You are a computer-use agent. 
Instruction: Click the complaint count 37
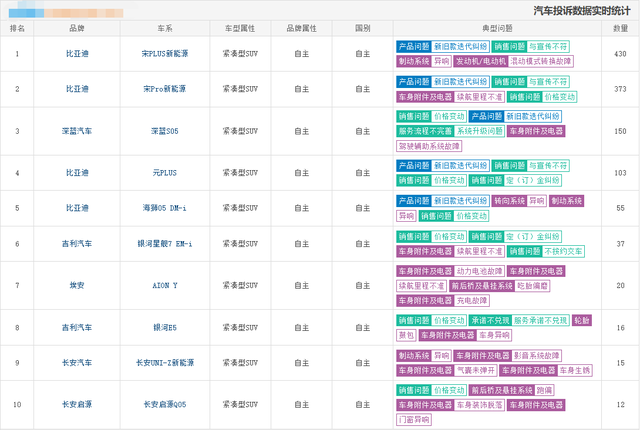(x=620, y=244)
